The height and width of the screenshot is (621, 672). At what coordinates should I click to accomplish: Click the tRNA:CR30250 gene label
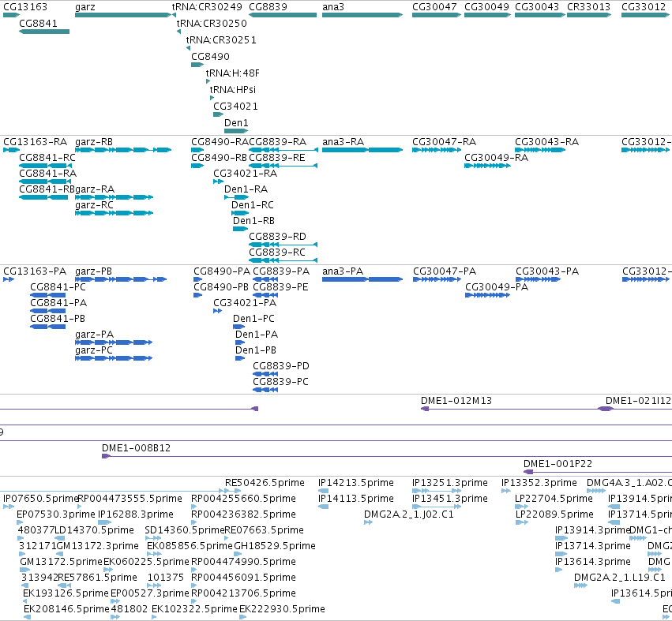point(212,23)
